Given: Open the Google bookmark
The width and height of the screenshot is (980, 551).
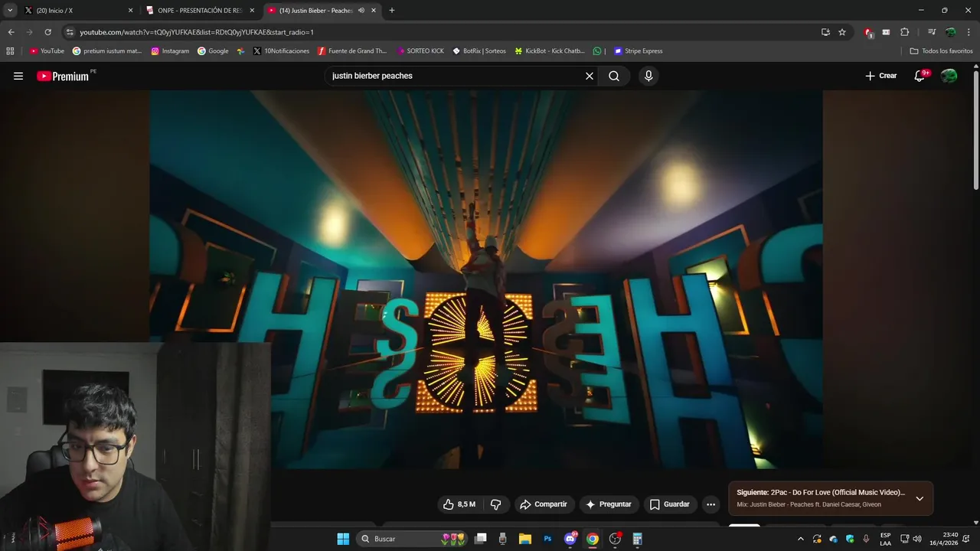Looking at the screenshot, I should point(213,51).
